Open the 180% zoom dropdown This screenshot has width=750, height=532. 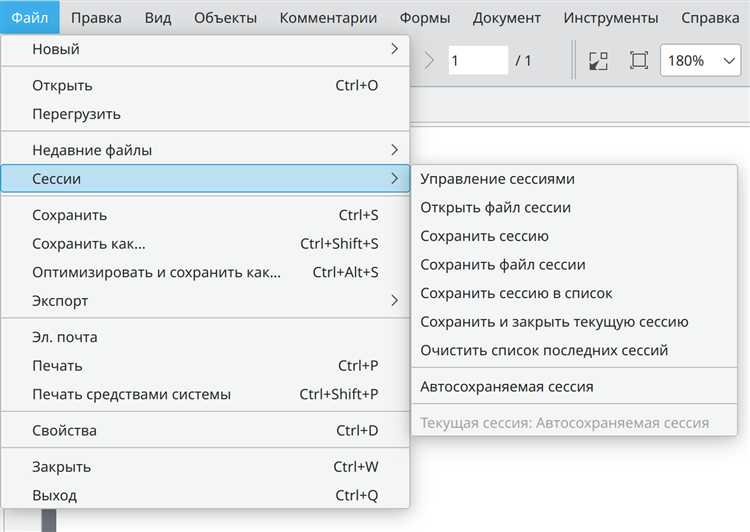click(700, 60)
